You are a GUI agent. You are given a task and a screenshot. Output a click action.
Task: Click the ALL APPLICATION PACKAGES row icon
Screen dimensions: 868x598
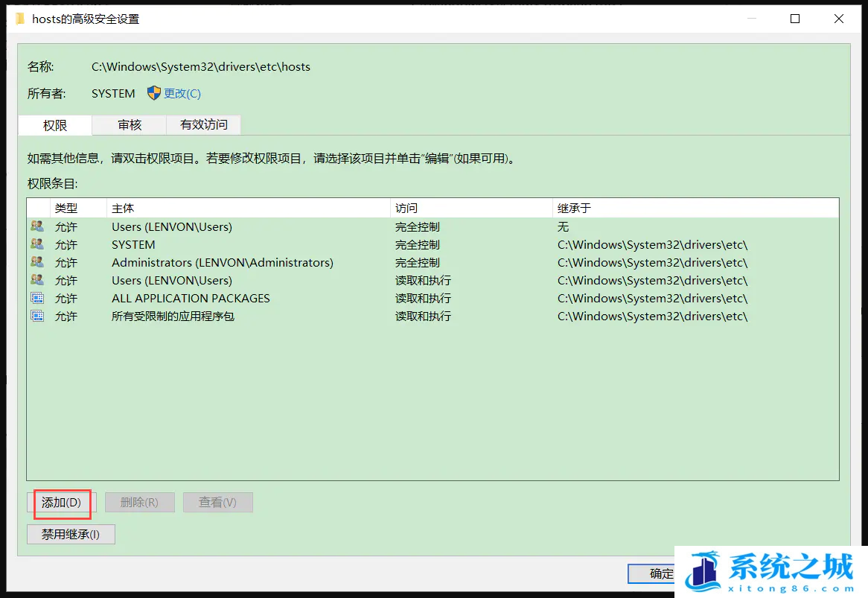tap(36, 298)
